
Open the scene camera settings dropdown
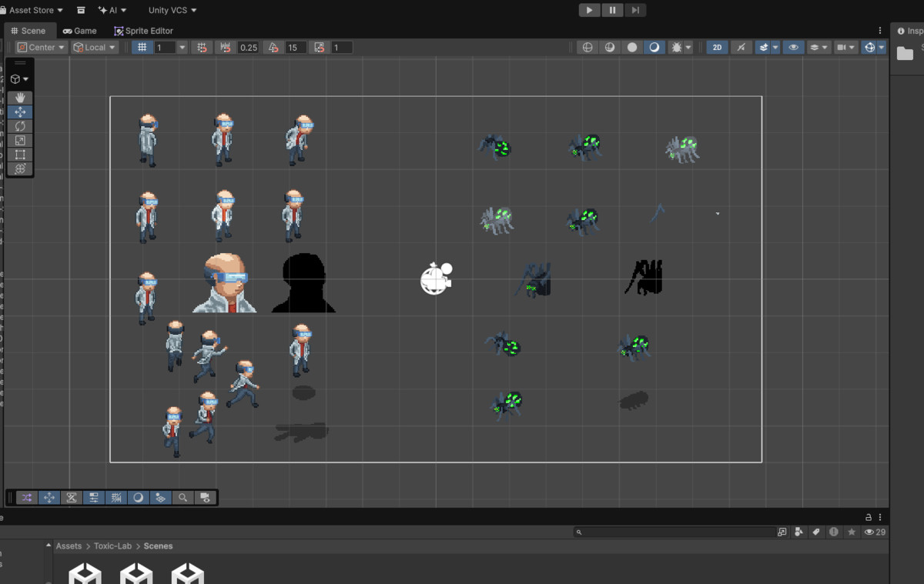[x=846, y=47]
